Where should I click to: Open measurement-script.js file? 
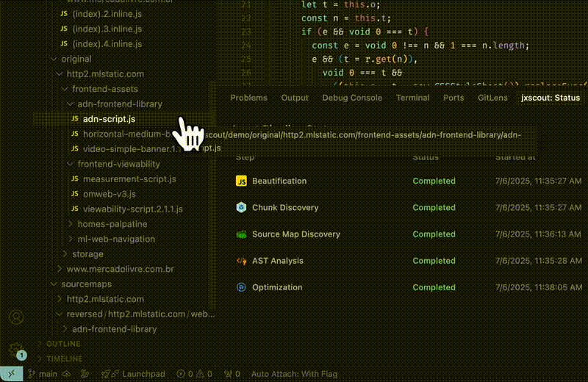[x=129, y=179]
